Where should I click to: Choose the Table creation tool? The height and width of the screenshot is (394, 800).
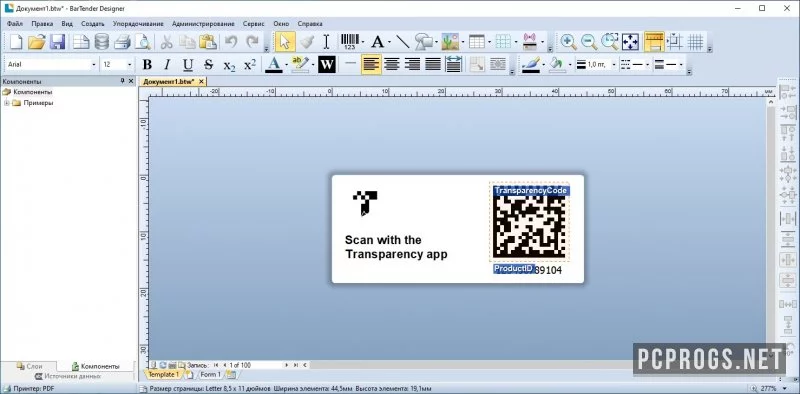(477, 42)
